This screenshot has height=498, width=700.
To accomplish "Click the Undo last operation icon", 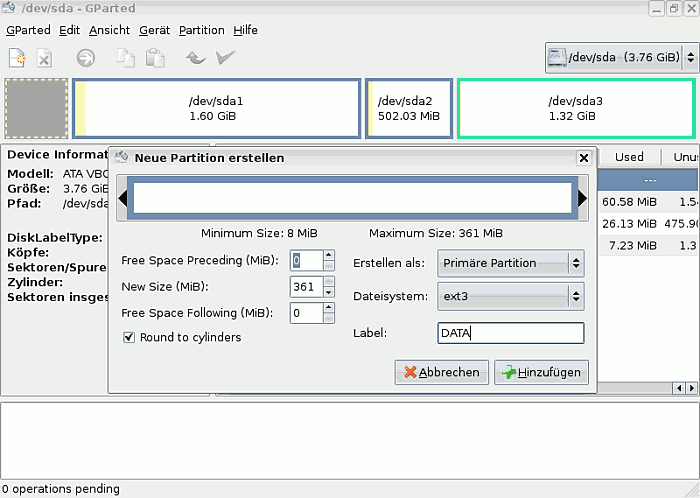I will (x=196, y=58).
